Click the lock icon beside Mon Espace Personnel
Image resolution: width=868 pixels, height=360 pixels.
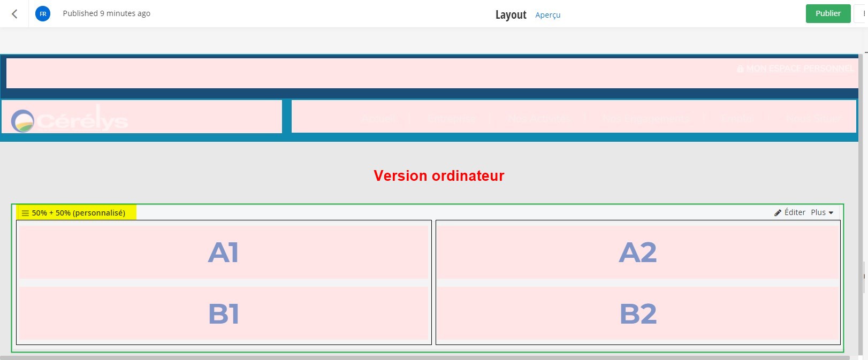pyautogui.click(x=740, y=69)
